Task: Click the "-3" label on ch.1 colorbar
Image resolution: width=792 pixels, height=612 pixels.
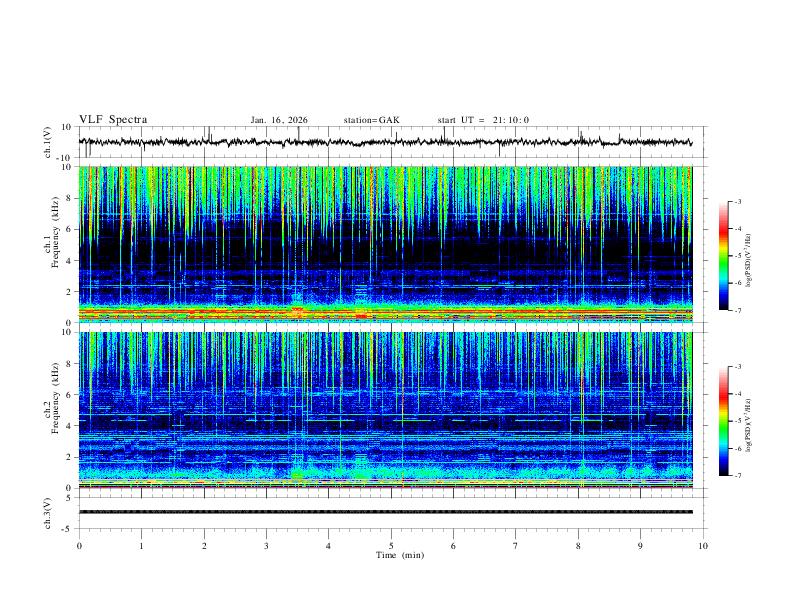Action: click(737, 201)
